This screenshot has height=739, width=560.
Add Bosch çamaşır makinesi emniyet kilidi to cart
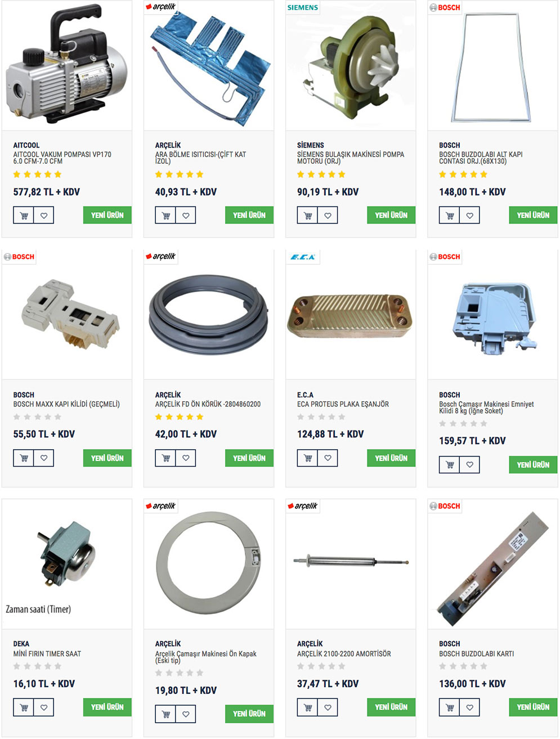(x=449, y=465)
